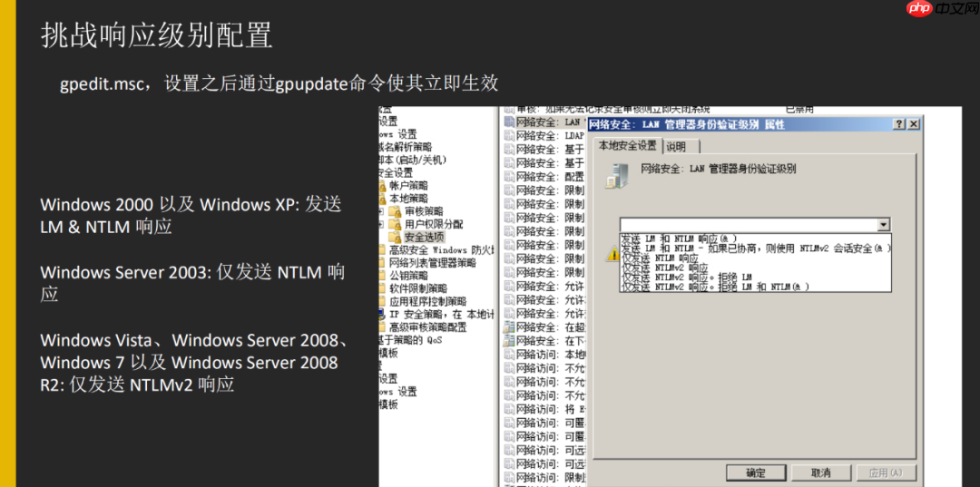This screenshot has width=980, height=487.
Task: Select 公钥策略 in the tree
Action: tap(408, 276)
